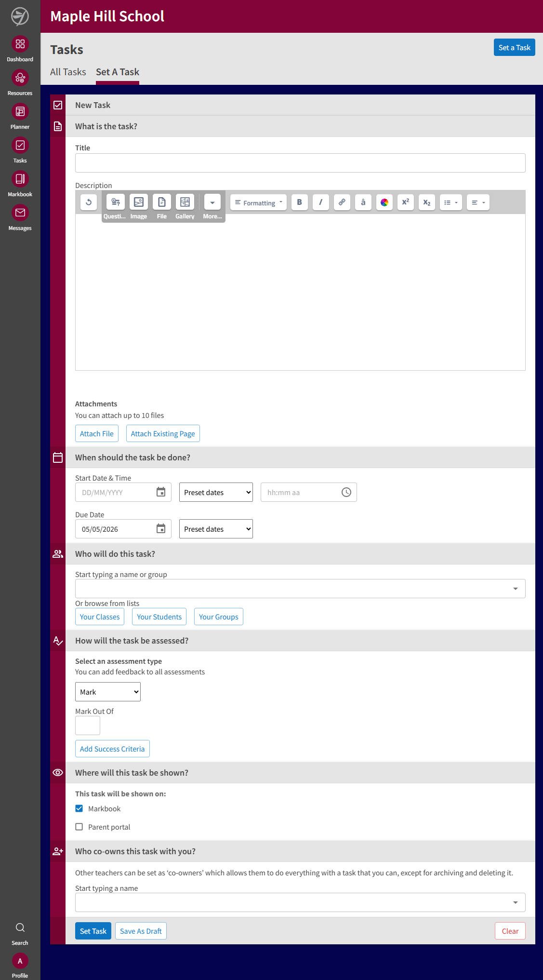
Task: Click the Set a Task button
Action: pos(515,47)
